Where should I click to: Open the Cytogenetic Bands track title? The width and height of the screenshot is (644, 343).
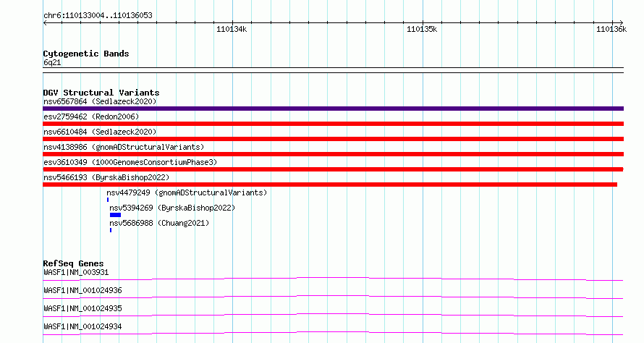pyautogui.click(x=86, y=54)
